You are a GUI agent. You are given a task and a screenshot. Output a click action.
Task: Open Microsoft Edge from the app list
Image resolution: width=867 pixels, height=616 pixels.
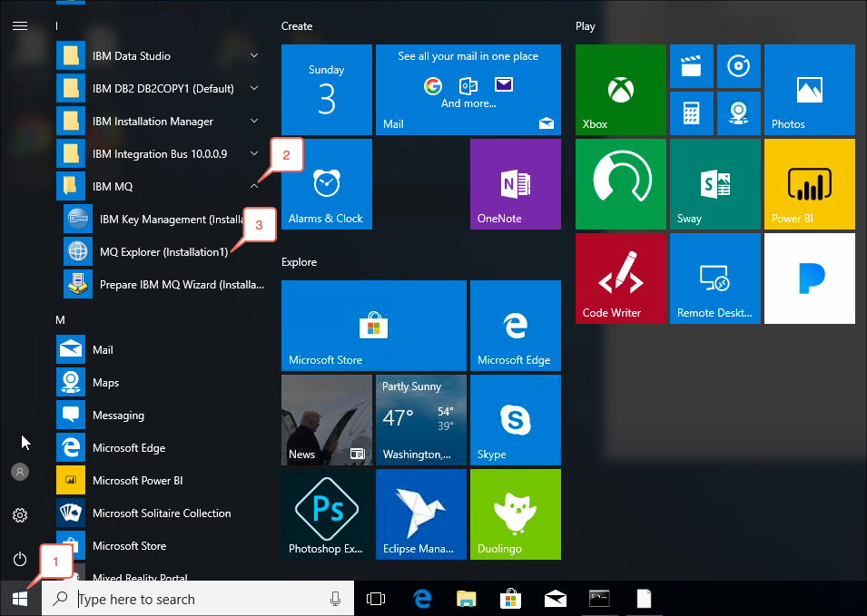pyautogui.click(x=162, y=447)
